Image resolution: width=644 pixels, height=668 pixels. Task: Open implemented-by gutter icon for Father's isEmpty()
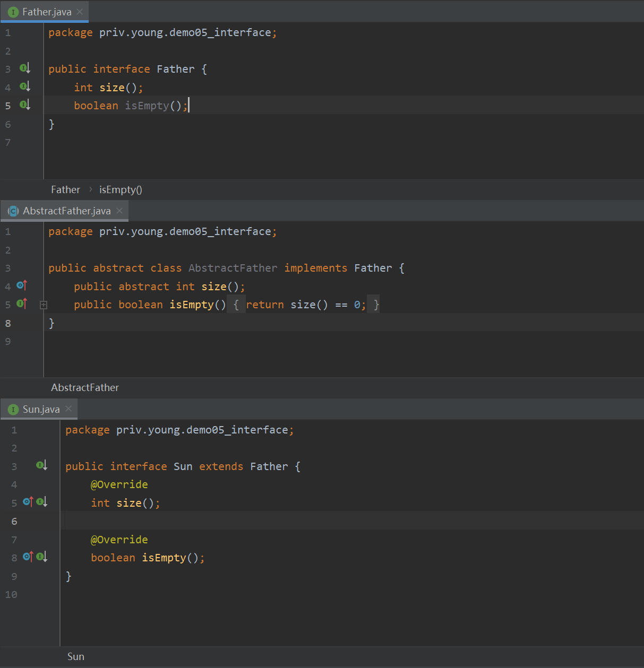[25, 105]
